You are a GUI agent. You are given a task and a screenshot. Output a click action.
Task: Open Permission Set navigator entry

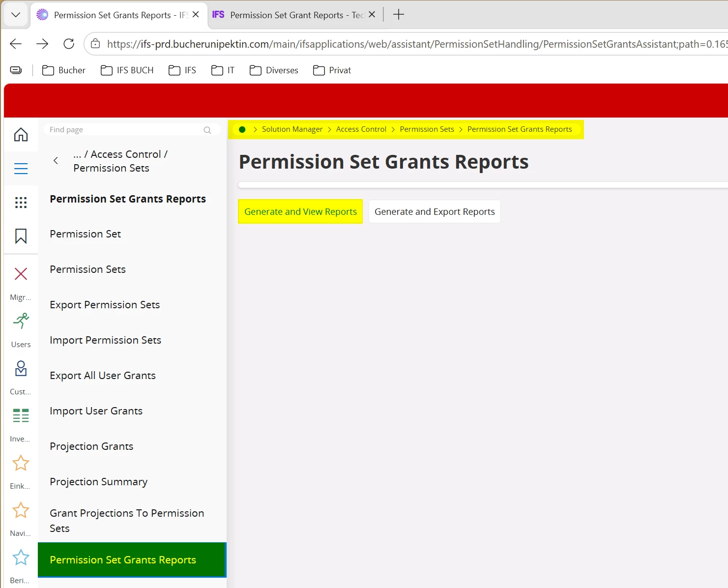click(x=86, y=234)
